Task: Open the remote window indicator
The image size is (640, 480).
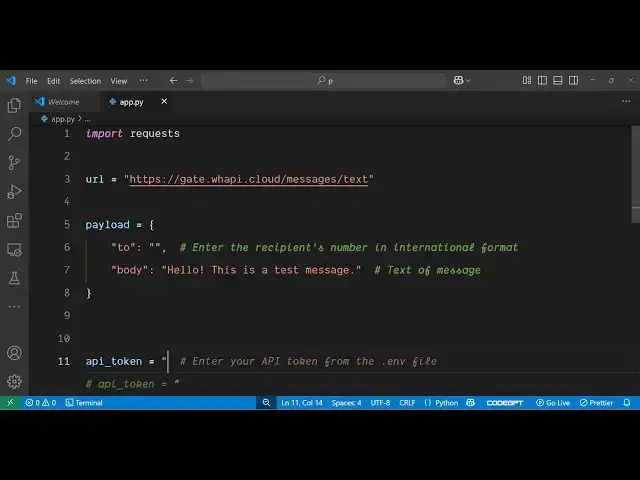Action: pyautogui.click(x=10, y=403)
